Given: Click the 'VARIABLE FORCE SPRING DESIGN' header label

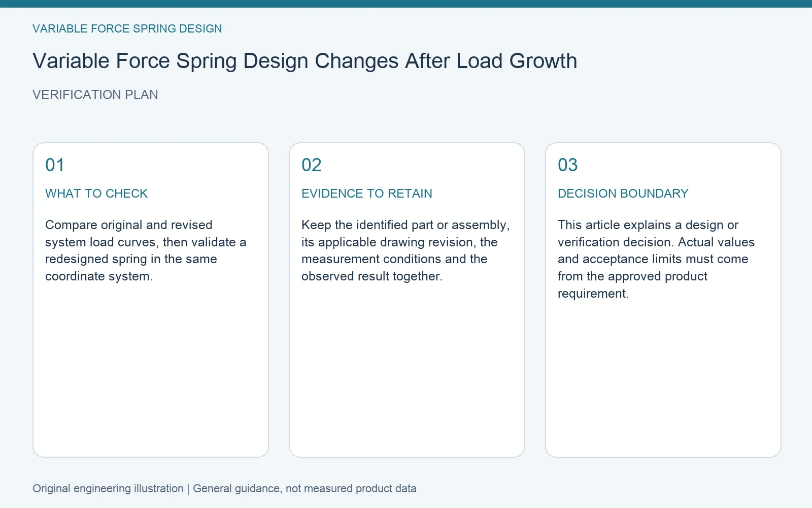Looking at the screenshot, I should [127, 29].
